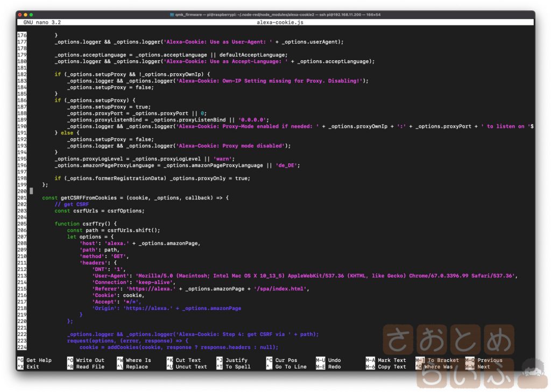Image resolution: width=551 pixels, height=392 pixels.
Task: Click the 'GNU nano 3.2' header text
Action: (42, 22)
